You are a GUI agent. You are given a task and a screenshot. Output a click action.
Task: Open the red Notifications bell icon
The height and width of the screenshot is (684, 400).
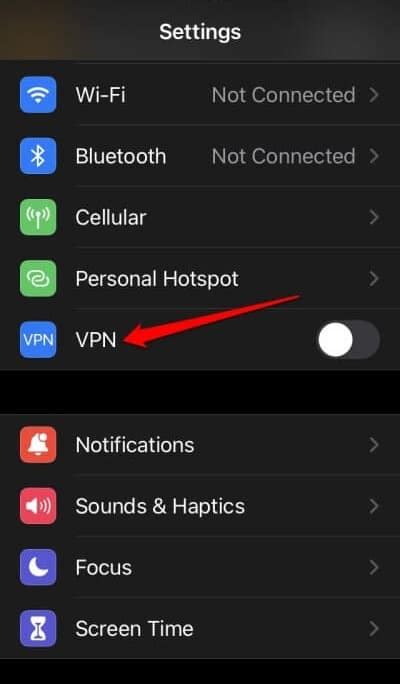click(x=38, y=445)
